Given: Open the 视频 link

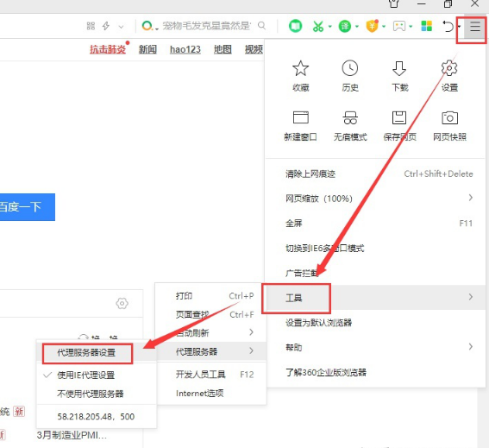Looking at the screenshot, I should (254, 49).
